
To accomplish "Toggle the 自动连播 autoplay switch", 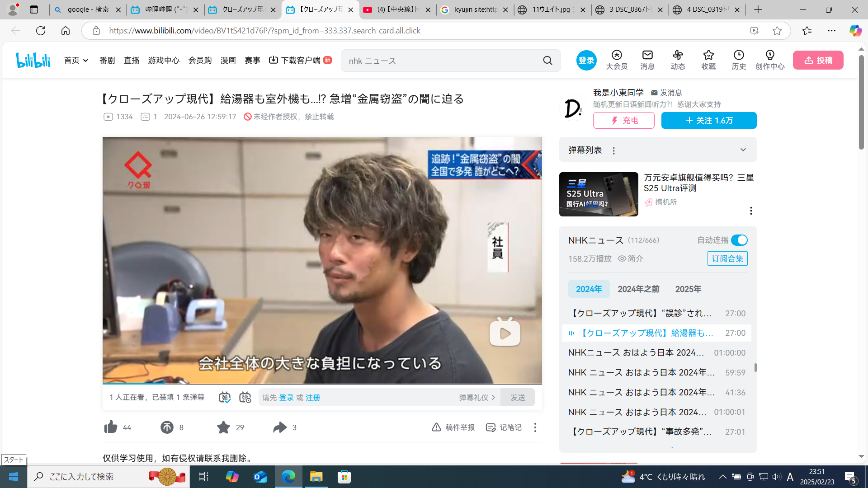I will click(x=739, y=240).
